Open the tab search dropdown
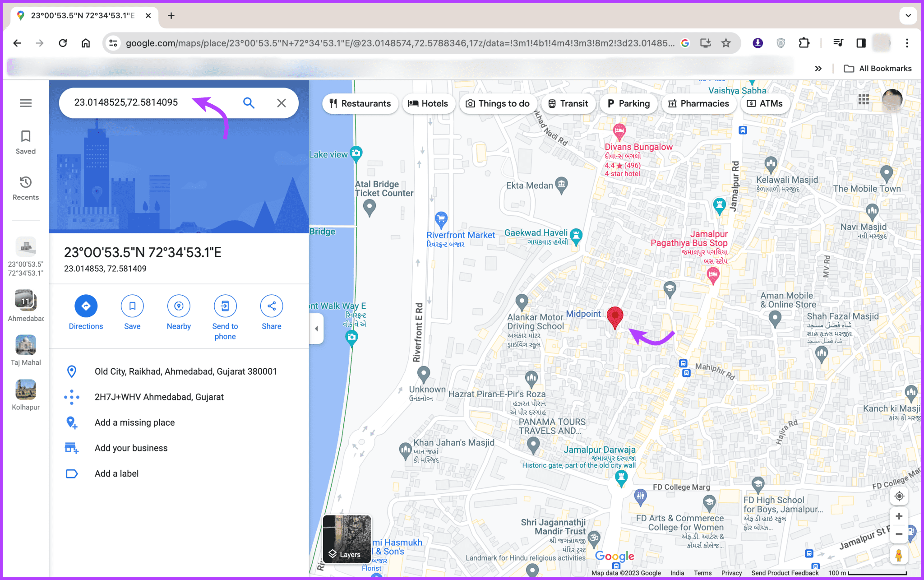This screenshot has width=924, height=580. pos(908,15)
